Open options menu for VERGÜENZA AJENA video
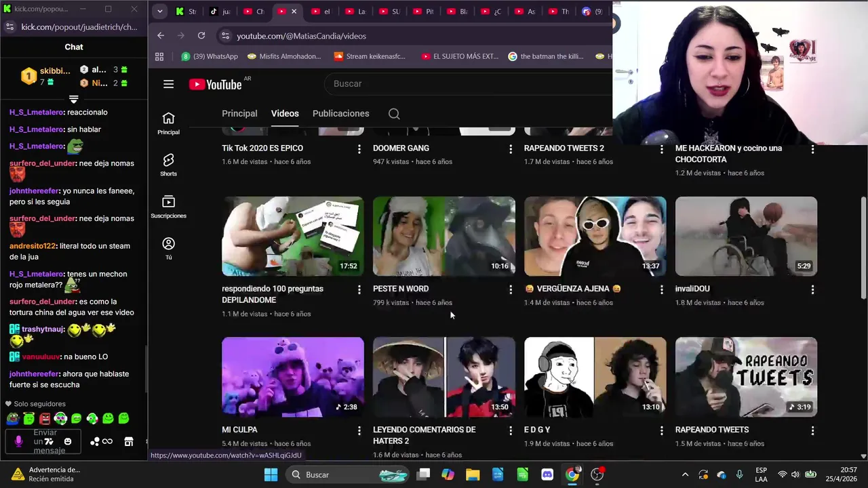Viewport: 868px width, 488px height. [662, 289]
